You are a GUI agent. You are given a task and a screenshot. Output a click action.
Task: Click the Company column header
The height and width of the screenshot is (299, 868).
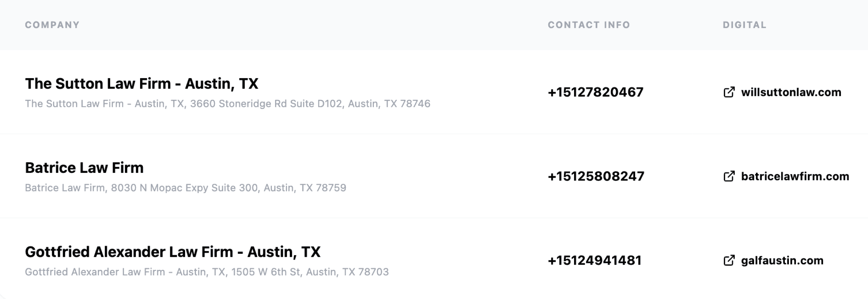coord(52,25)
